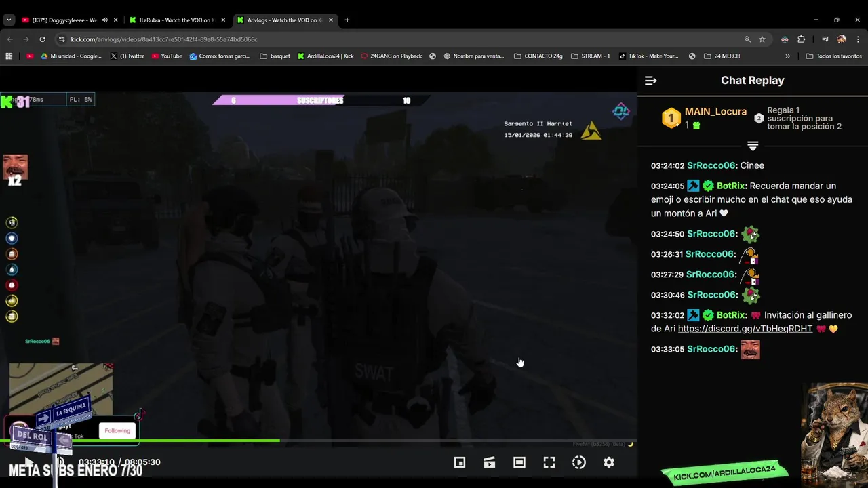The image size is (868, 488).
Task: Jump to chat timestamp 03:33:05
Action: coord(667,349)
